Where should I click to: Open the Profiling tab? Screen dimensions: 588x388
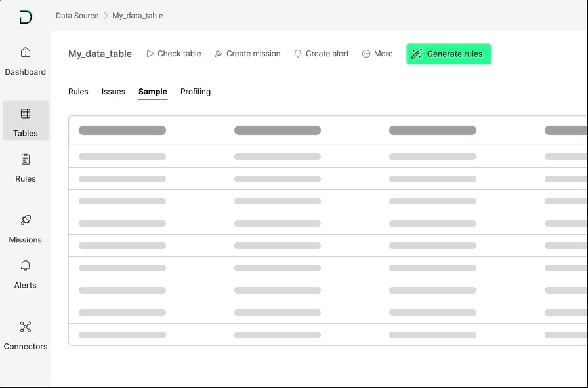196,92
